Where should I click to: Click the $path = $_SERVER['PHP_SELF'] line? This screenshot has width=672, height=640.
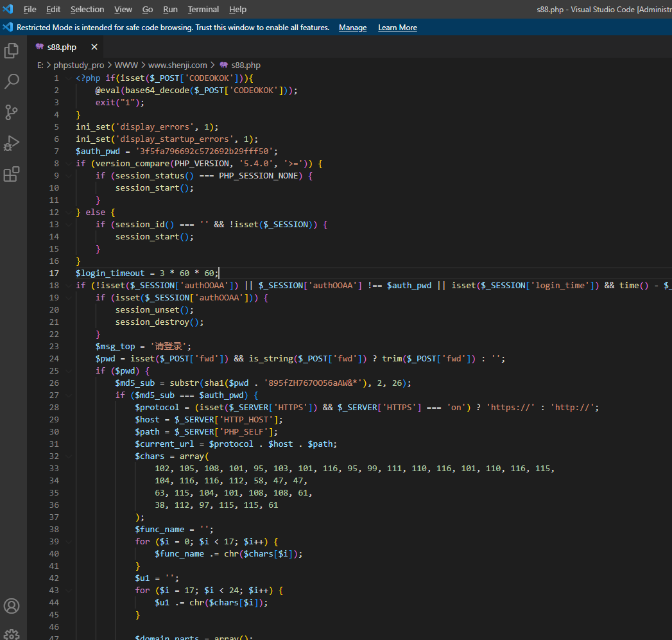click(x=206, y=431)
